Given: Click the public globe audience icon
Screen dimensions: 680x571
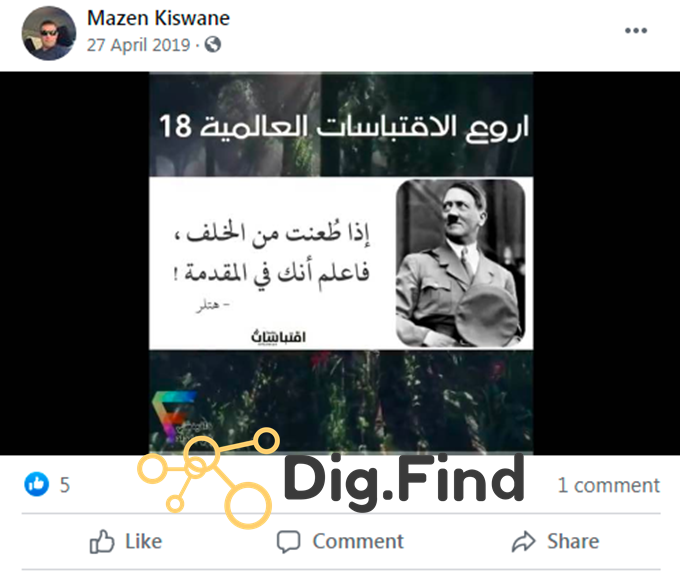Looking at the screenshot, I should point(212,44).
